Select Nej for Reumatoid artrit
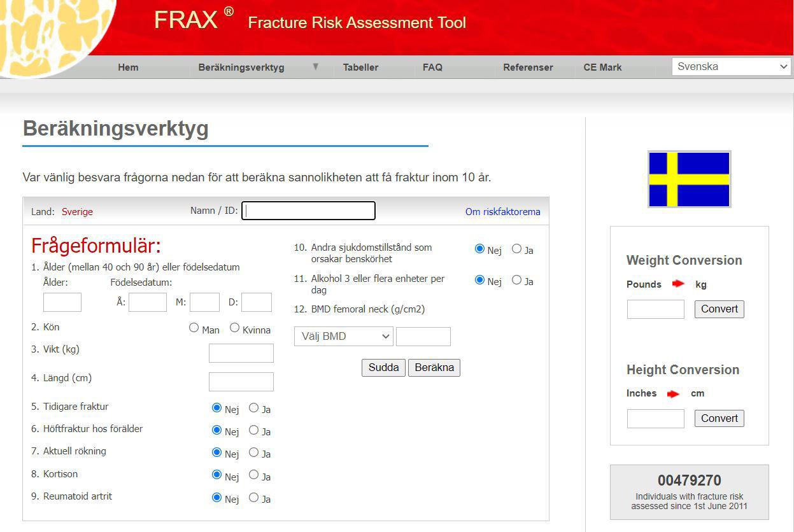This screenshot has width=794, height=532. pyautogui.click(x=216, y=497)
